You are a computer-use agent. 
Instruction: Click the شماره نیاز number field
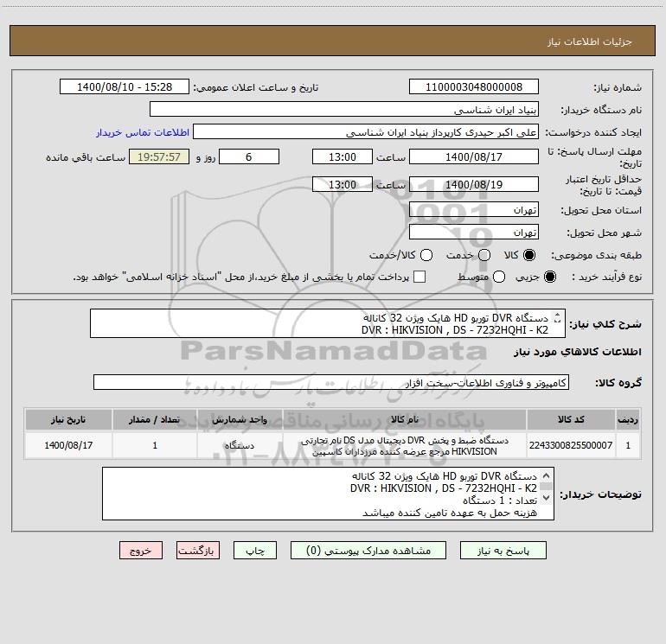pyautogui.click(x=474, y=86)
